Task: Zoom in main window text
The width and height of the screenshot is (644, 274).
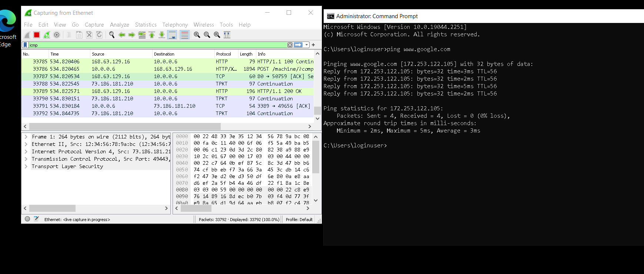Action: (x=197, y=35)
